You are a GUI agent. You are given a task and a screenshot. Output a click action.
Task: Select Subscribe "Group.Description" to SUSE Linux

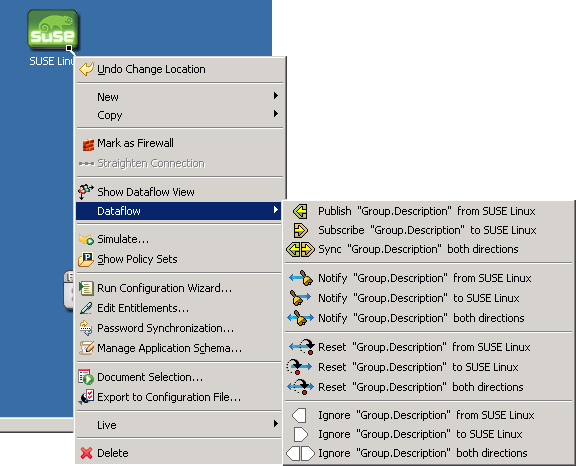429,231
